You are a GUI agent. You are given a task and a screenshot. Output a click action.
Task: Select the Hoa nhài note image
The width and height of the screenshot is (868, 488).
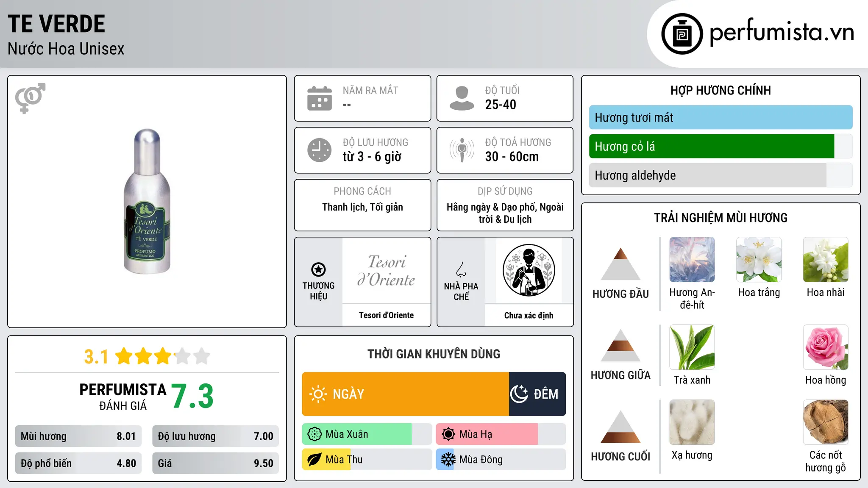point(826,260)
